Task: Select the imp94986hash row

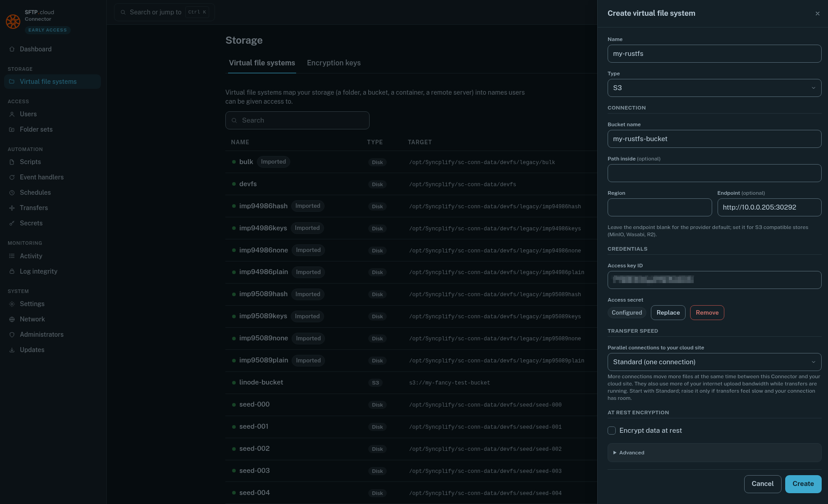Action: (x=411, y=206)
